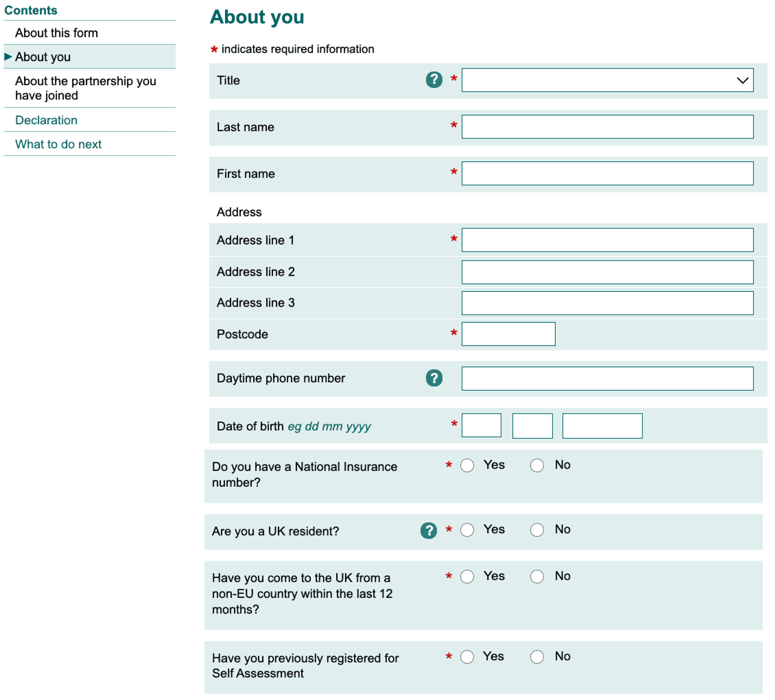Screen dimensions: 775x700
Task: Open What to do next link
Action: [59, 144]
